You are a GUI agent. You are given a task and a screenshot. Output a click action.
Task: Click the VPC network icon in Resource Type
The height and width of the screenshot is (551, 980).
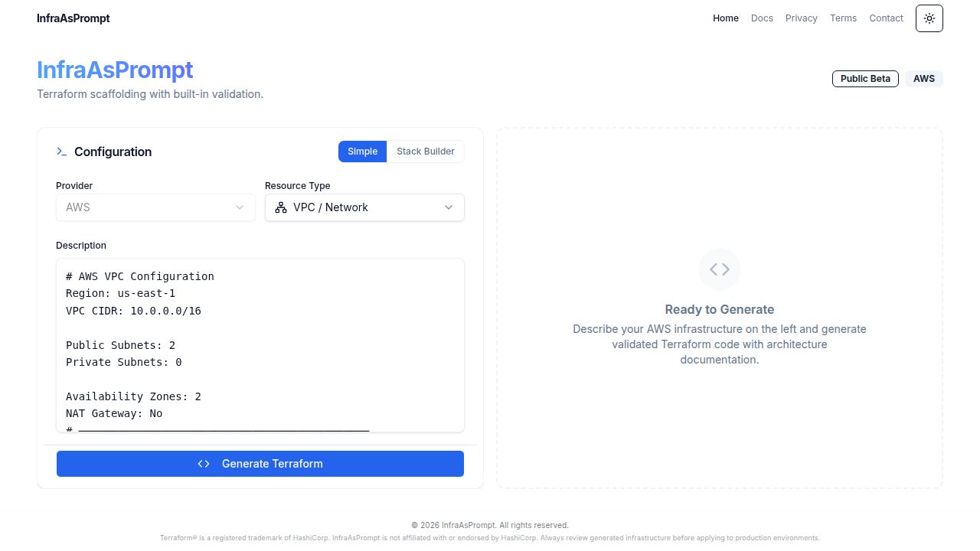click(281, 207)
